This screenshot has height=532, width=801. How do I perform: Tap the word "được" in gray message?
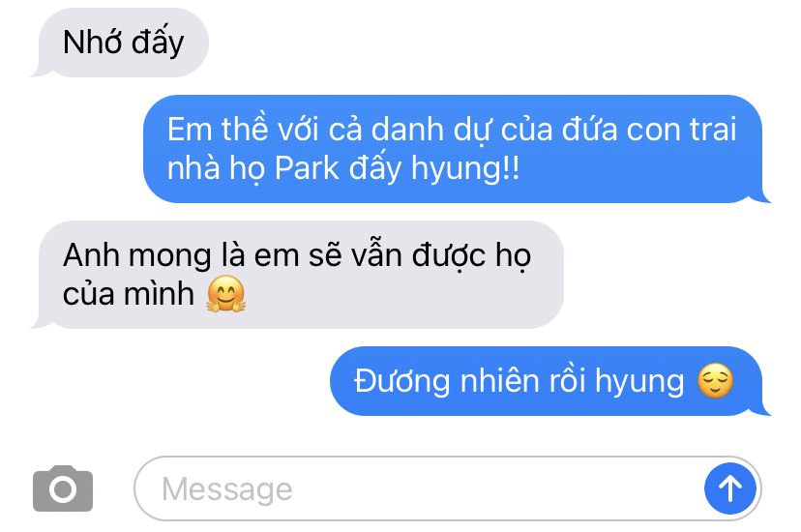click(449, 255)
